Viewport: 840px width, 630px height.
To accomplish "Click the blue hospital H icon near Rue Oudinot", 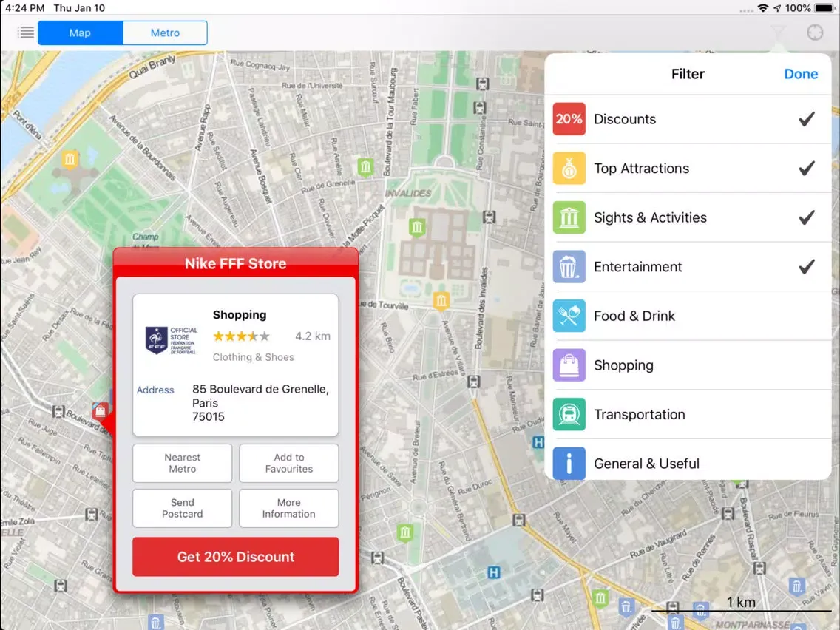I will pyautogui.click(x=538, y=442).
